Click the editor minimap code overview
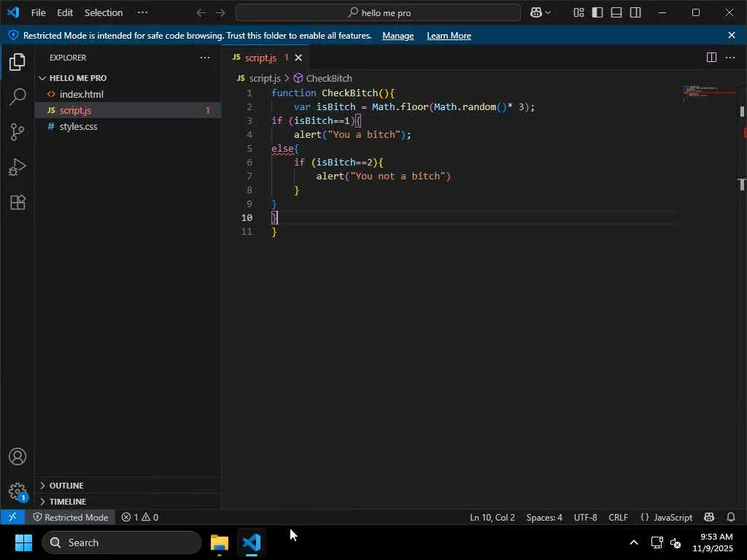This screenshot has width=747, height=560. coord(709,93)
